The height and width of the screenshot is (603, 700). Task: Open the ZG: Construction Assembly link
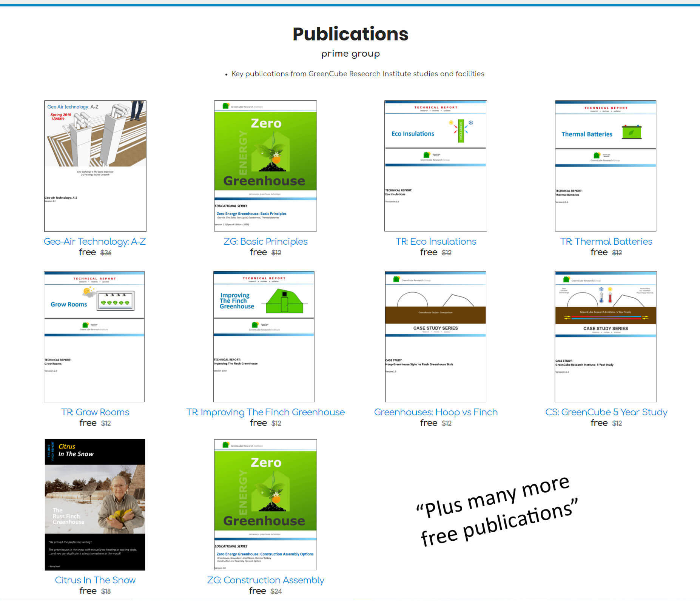(x=265, y=580)
